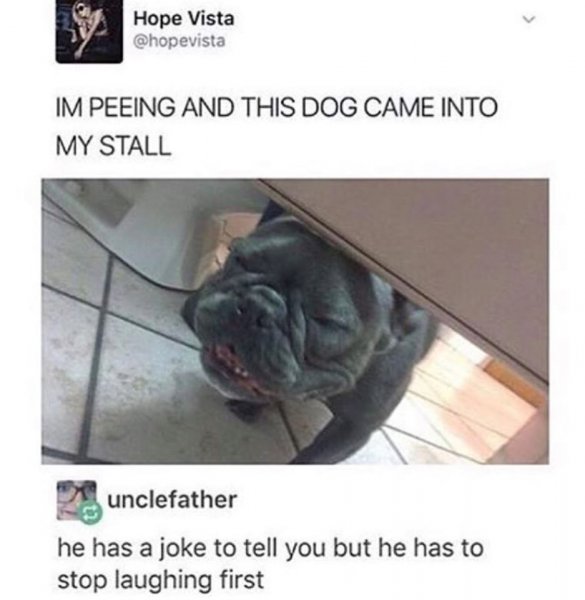This screenshot has height=600, width=585.
Task: Click the dog's open mouth in the photo
Action: pos(230,364)
